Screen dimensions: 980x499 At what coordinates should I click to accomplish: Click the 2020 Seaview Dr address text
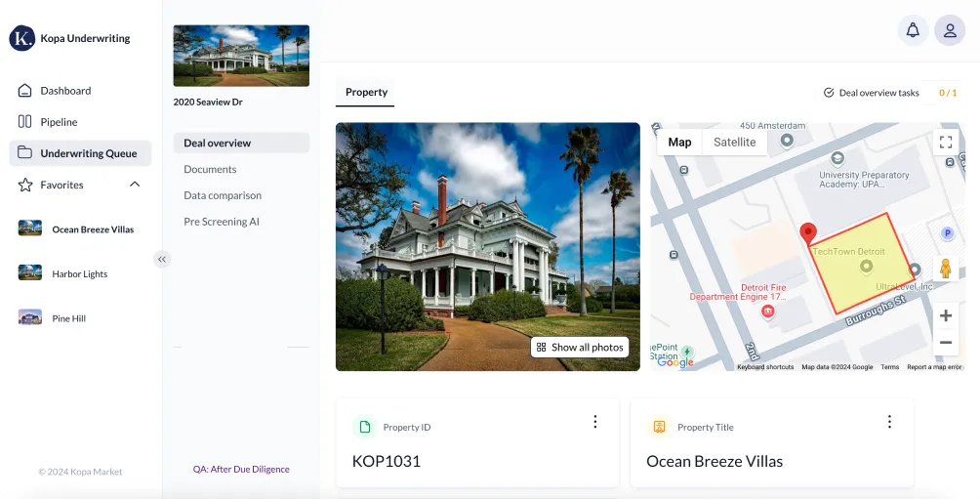coord(208,102)
